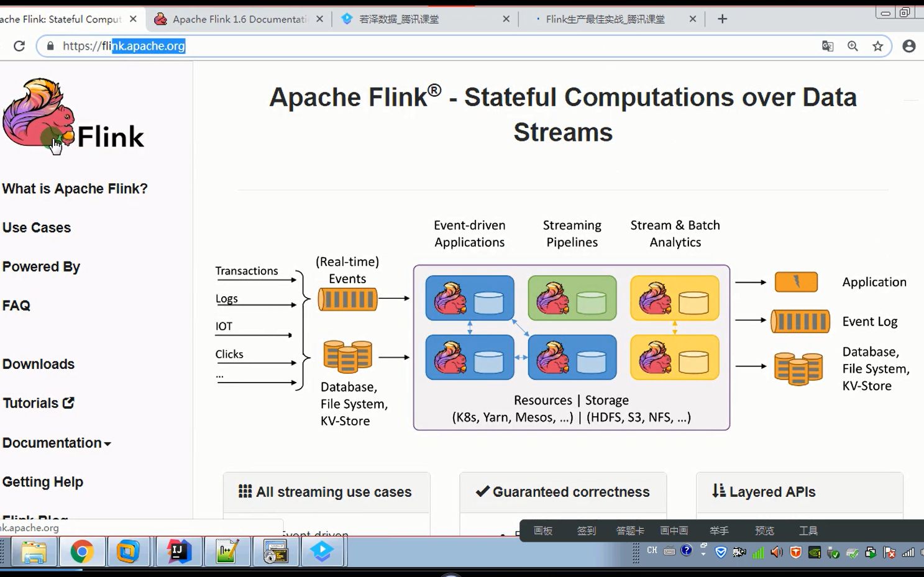Click 签到 in the classroom toolbar
Screen dimensions: 924x577
[x=587, y=530]
